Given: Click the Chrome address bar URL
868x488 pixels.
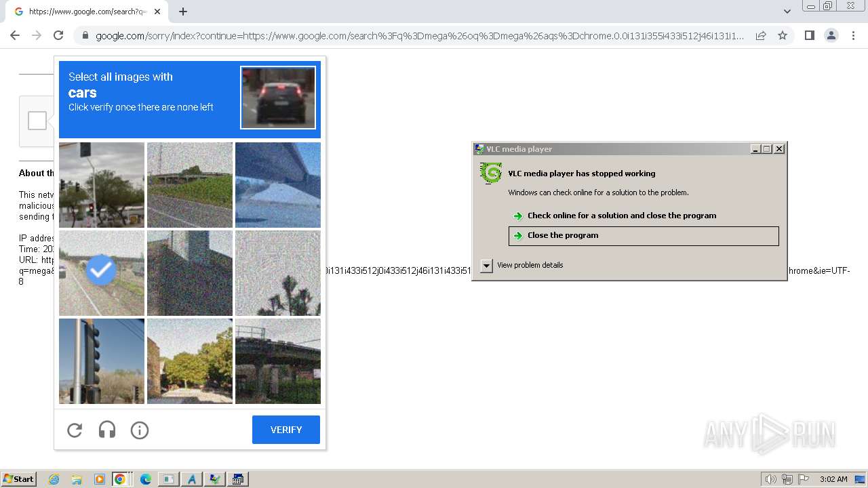Looking at the screenshot, I should point(420,36).
